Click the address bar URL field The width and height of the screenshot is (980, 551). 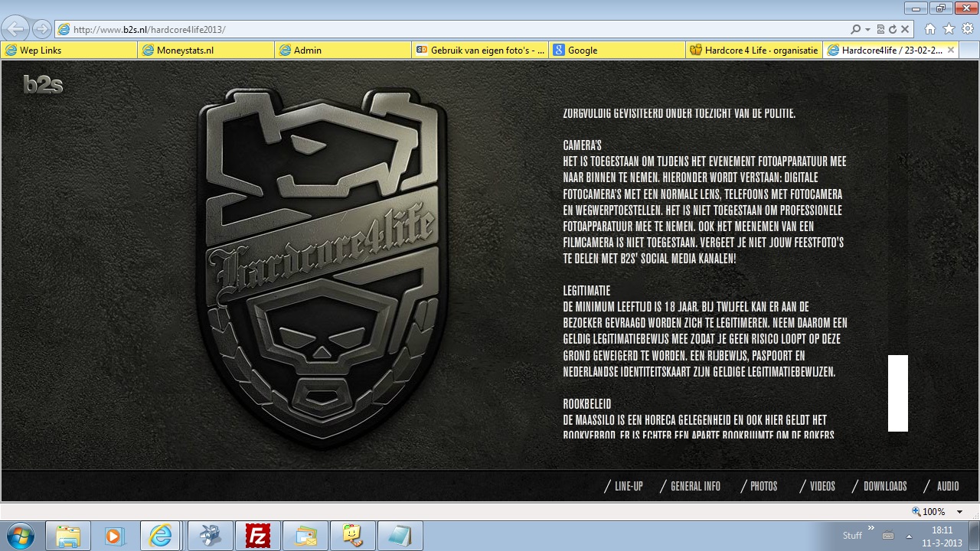tap(452, 29)
